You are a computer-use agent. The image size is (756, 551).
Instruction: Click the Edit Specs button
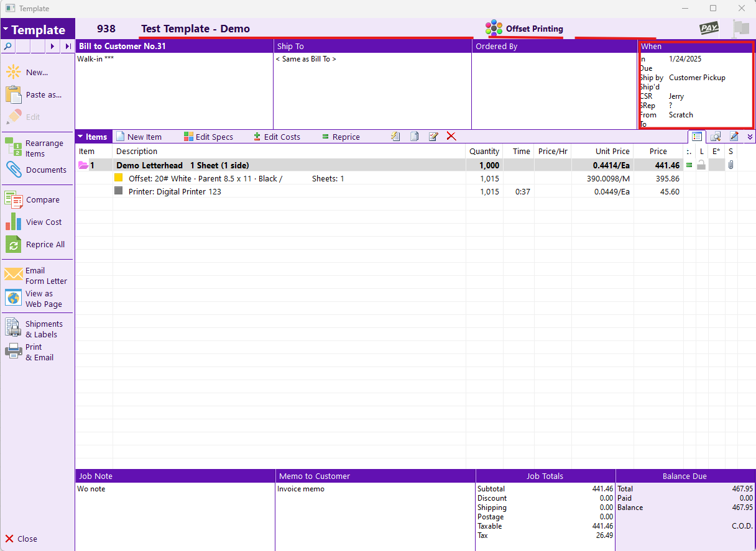click(x=208, y=137)
